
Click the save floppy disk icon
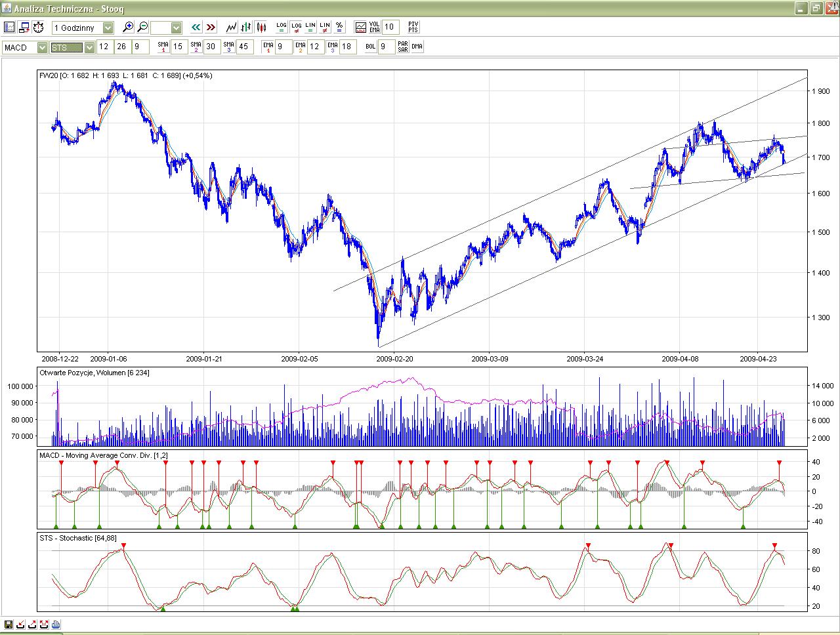9,625
